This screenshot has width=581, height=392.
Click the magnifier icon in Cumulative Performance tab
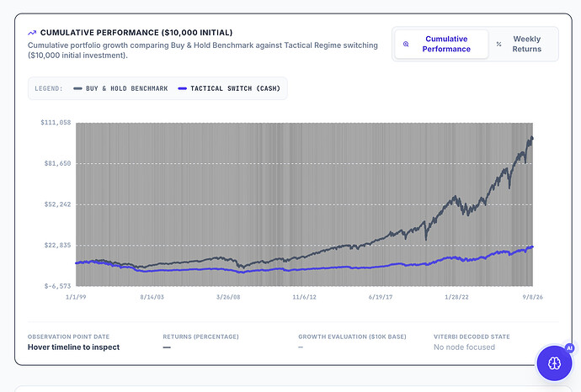pyautogui.click(x=406, y=44)
